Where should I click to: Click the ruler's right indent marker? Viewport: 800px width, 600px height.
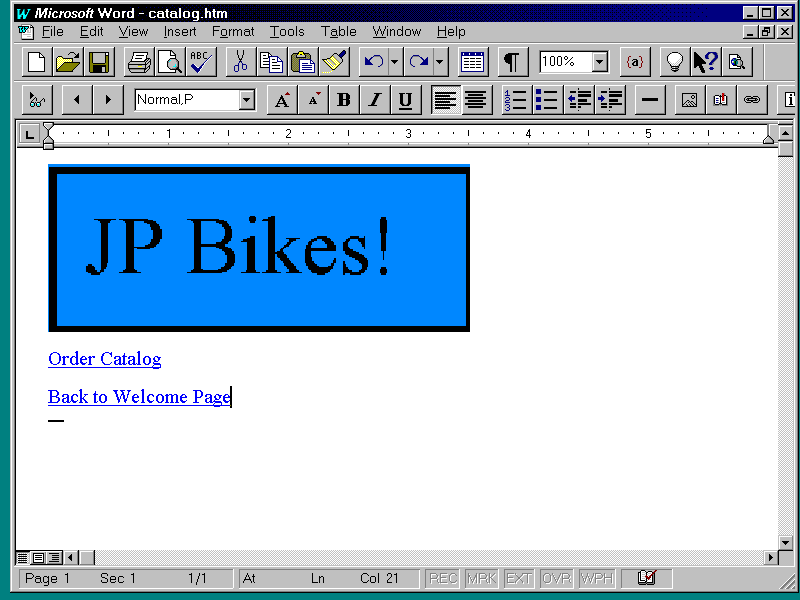768,137
